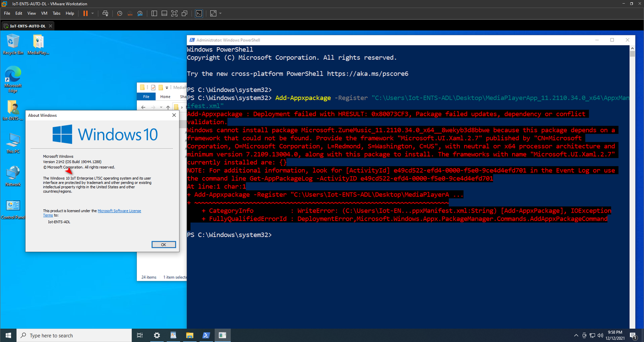644x342 pixels.
Task: Open the 9:58 PM clock and calendar
Action: click(615, 335)
